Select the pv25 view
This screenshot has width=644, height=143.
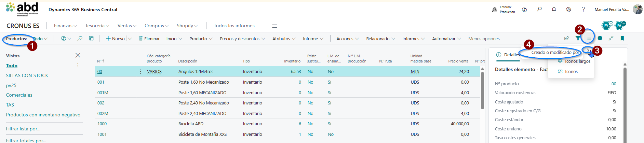tap(11, 85)
